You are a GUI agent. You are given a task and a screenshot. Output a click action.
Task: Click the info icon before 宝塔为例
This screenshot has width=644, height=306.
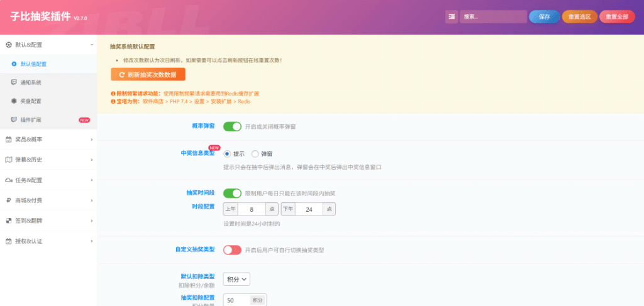coord(113,101)
